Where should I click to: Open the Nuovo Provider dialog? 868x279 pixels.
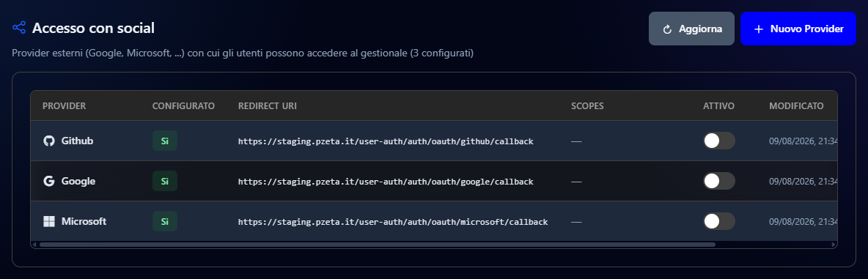[x=798, y=29]
